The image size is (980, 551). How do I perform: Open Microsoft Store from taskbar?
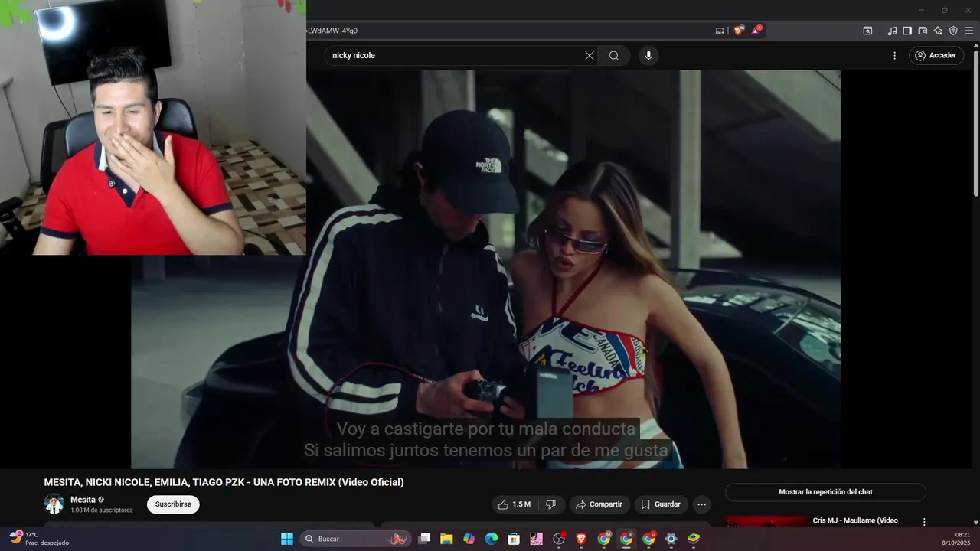click(x=514, y=539)
